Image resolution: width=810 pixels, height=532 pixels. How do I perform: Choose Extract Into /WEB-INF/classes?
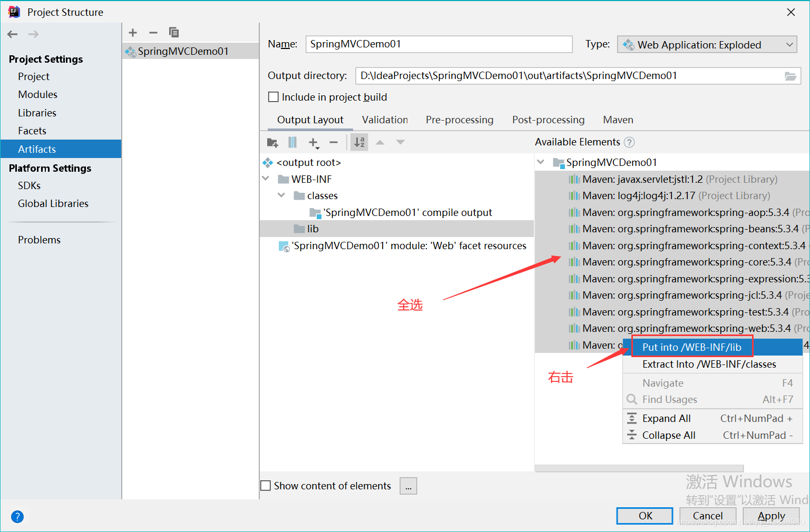[x=713, y=364]
